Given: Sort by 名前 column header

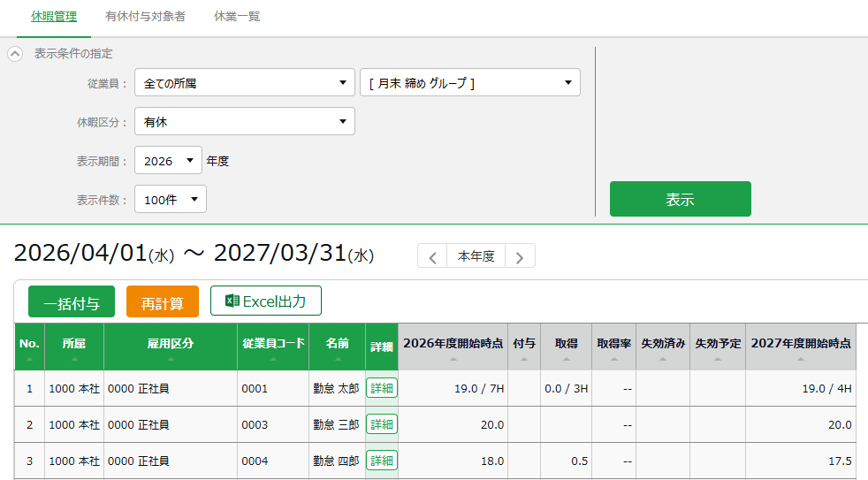Looking at the screenshot, I should (337, 347).
